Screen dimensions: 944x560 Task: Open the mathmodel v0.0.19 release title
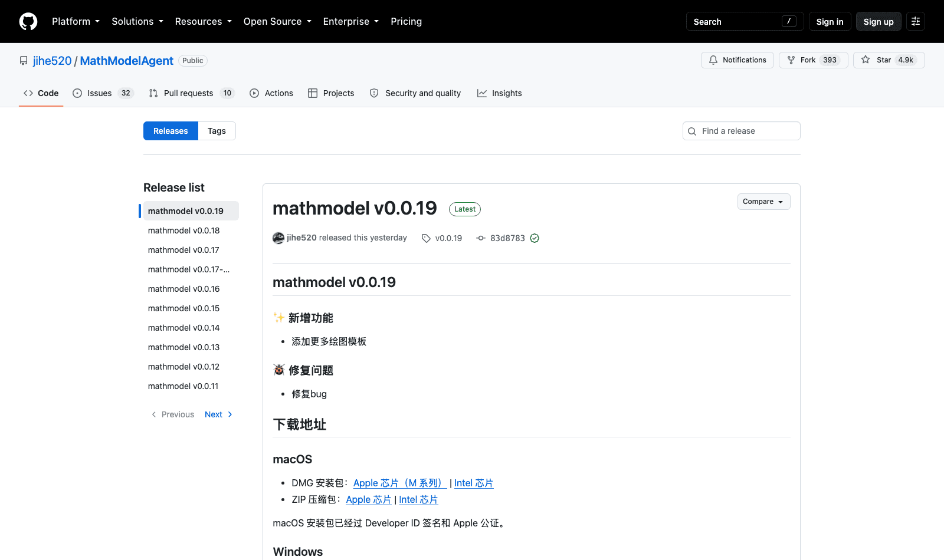point(355,208)
